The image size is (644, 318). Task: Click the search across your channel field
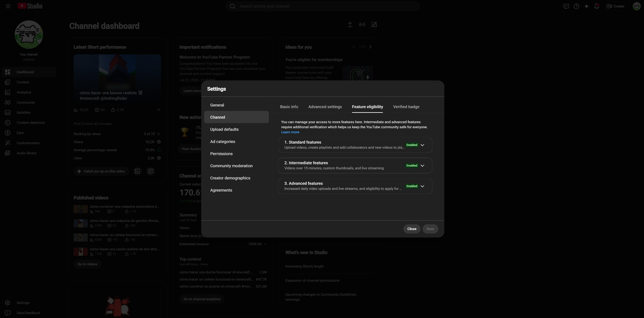[x=323, y=6]
